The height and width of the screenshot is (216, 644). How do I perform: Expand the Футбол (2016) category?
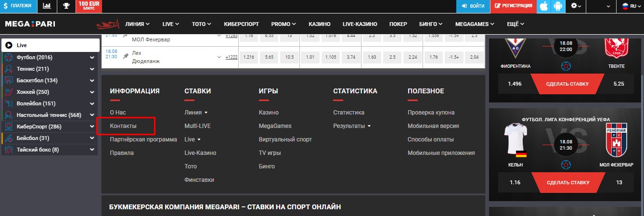pyautogui.click(x=92, y=57)
